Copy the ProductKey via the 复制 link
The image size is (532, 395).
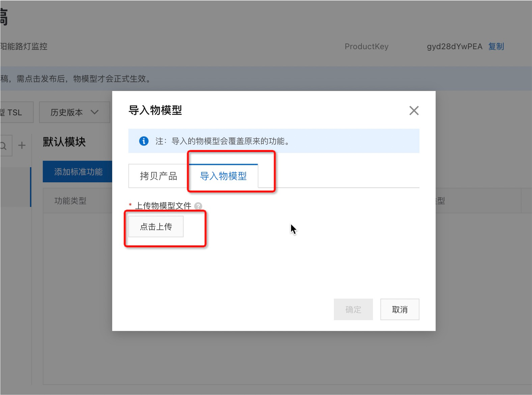pyautogui.click(x=496, y=47)
